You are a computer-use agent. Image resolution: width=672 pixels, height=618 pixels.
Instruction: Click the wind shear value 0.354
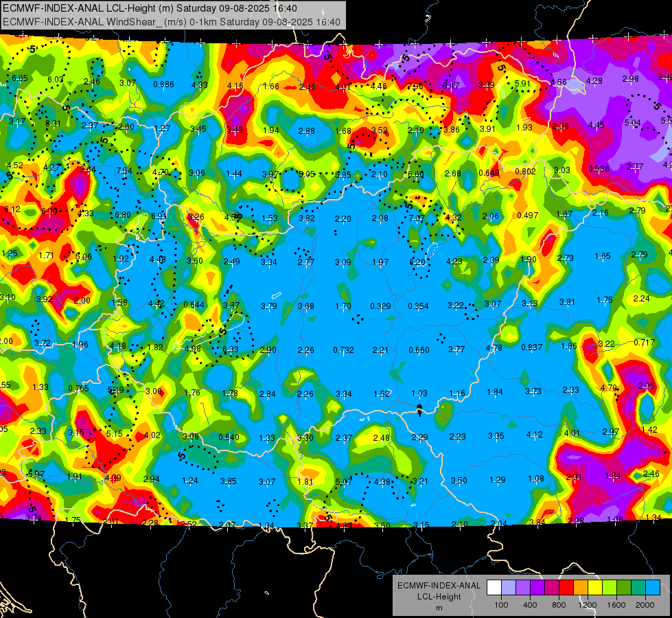(x=418, y=306)
